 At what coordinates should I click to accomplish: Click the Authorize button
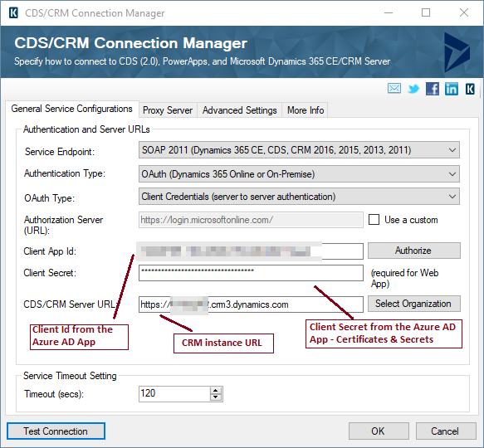coord(413,251)
